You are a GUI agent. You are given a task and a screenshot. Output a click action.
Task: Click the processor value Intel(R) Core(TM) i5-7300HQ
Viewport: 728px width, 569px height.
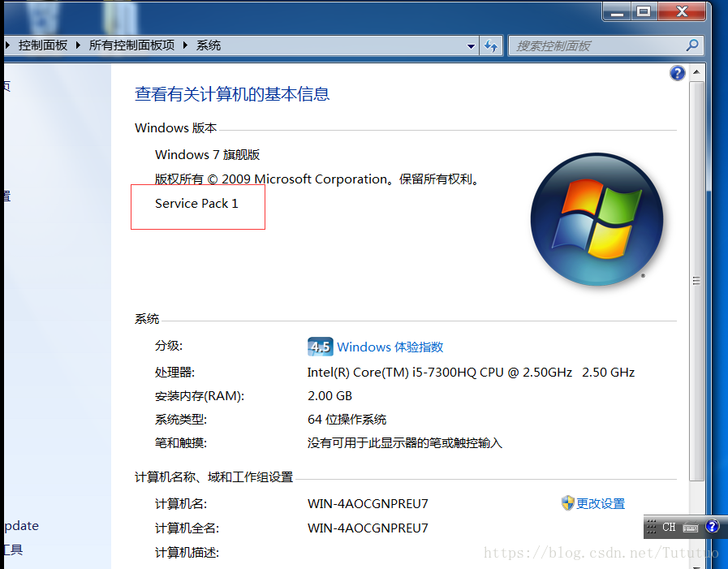[x=471, y=372]
